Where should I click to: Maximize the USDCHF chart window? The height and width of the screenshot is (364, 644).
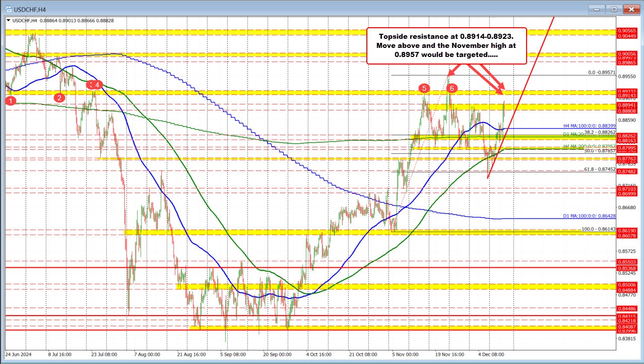[614, 9]
